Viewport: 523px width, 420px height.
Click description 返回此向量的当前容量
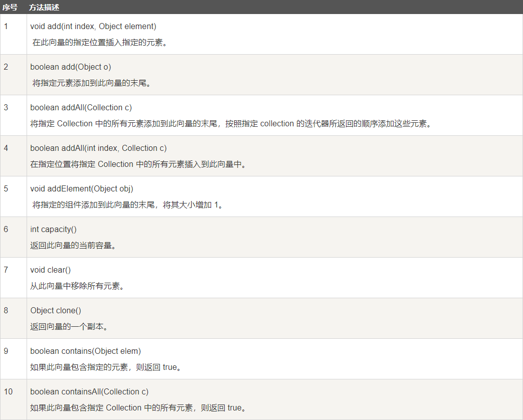(73, 246)
